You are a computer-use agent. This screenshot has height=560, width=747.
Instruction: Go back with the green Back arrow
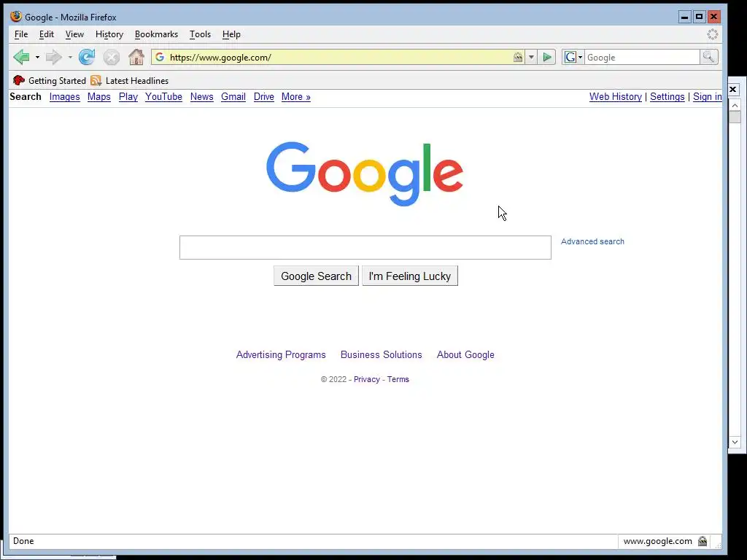click(x=21, y=57)
